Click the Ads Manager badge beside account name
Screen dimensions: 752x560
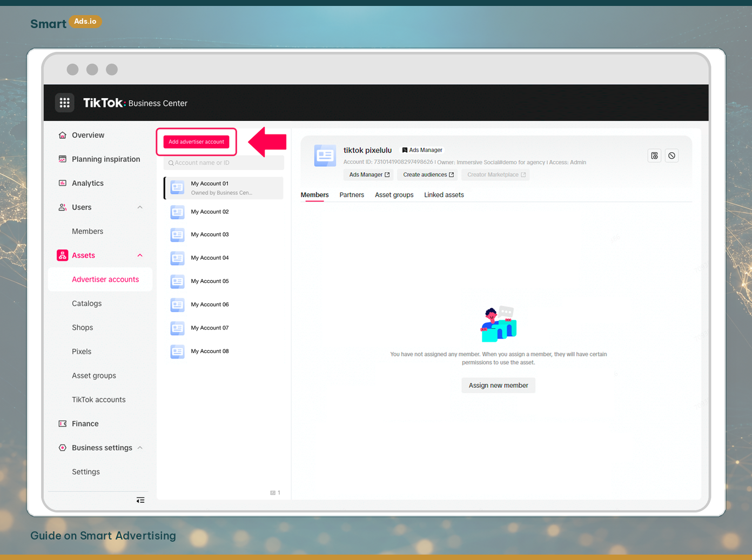click(x=422, y=150)
